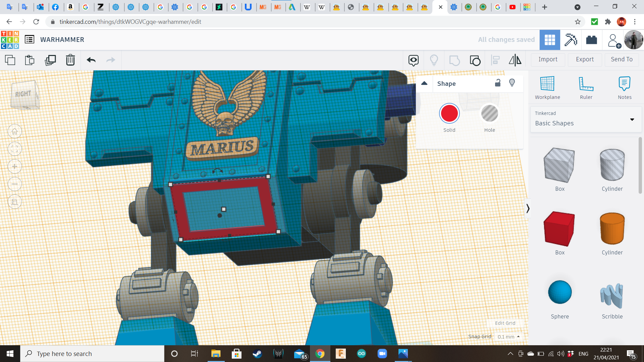Open the Send To menu
Viewport: 644px width, 362px height.
(622, 60)
